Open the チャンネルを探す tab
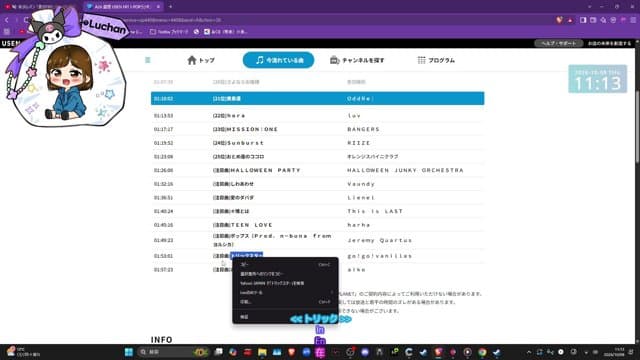Image resolution: width=640 pixels, height=360 pixels. [357, 60]
